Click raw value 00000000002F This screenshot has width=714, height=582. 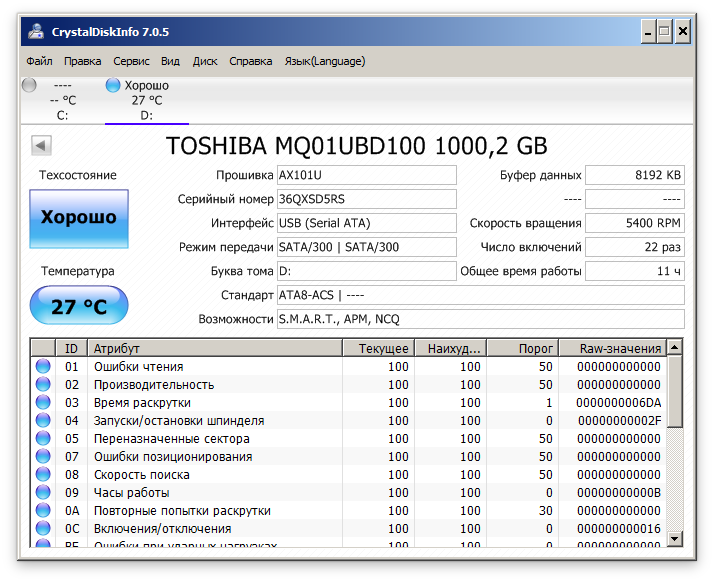tap(619, 420)
